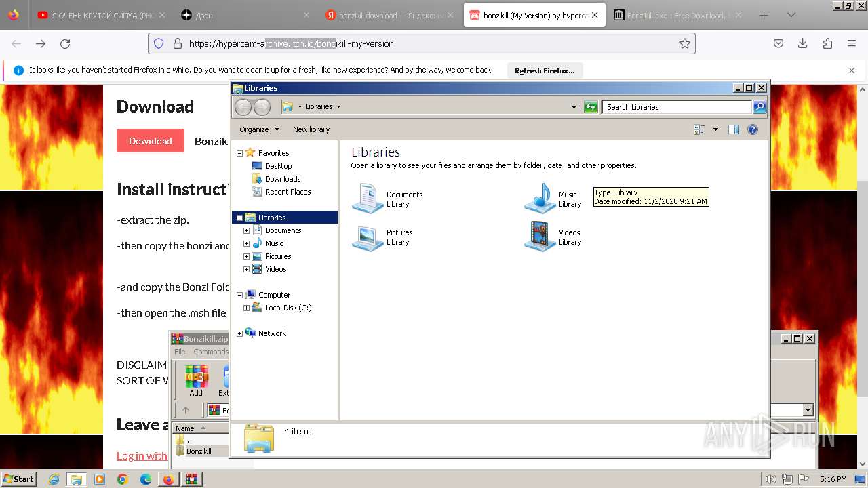
Task: Open a new Firefox tab
Action: tap(764, 15)
